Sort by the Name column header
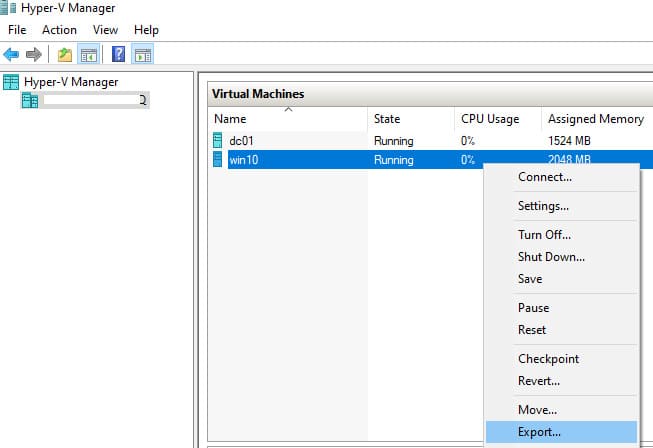This screenshot has height=448, width=653. (x=288, y=119)
